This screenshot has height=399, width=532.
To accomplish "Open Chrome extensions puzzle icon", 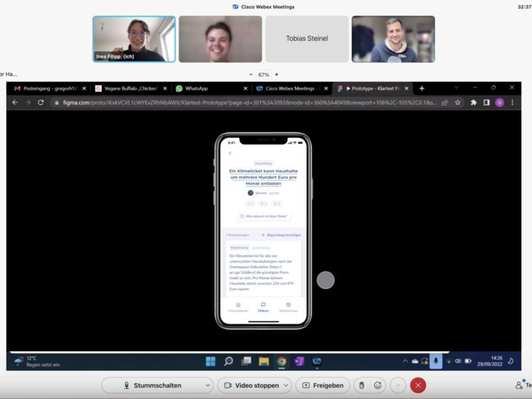I will pos(473,102).
